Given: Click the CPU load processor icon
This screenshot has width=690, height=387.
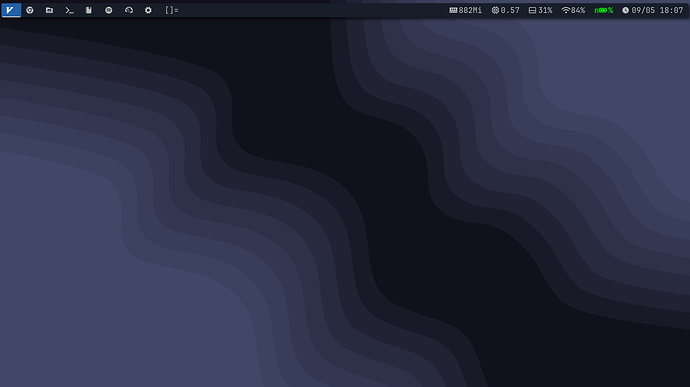Looking at the screenshot, I should (495, 10).
